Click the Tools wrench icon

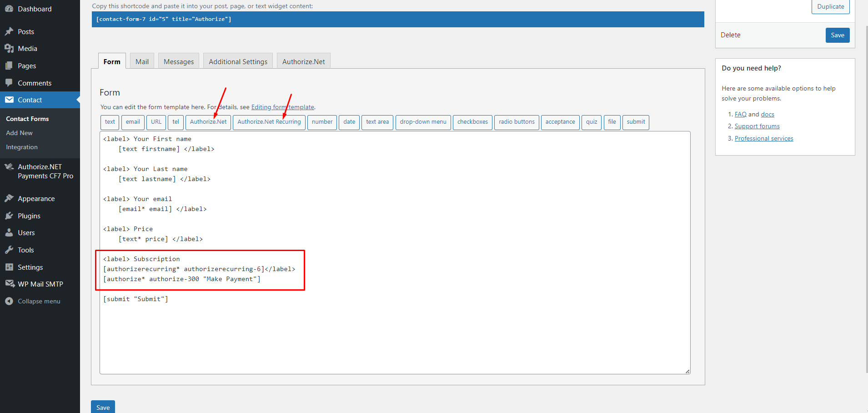click(x=9, y=250)
